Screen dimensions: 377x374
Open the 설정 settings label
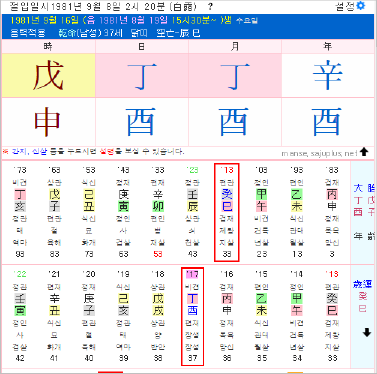346,6
